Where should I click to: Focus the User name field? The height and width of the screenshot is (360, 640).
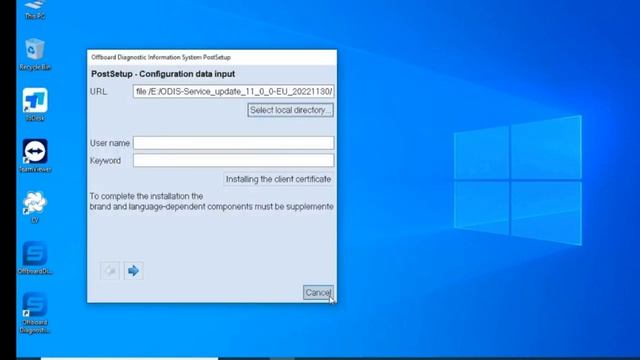(233, 143)
